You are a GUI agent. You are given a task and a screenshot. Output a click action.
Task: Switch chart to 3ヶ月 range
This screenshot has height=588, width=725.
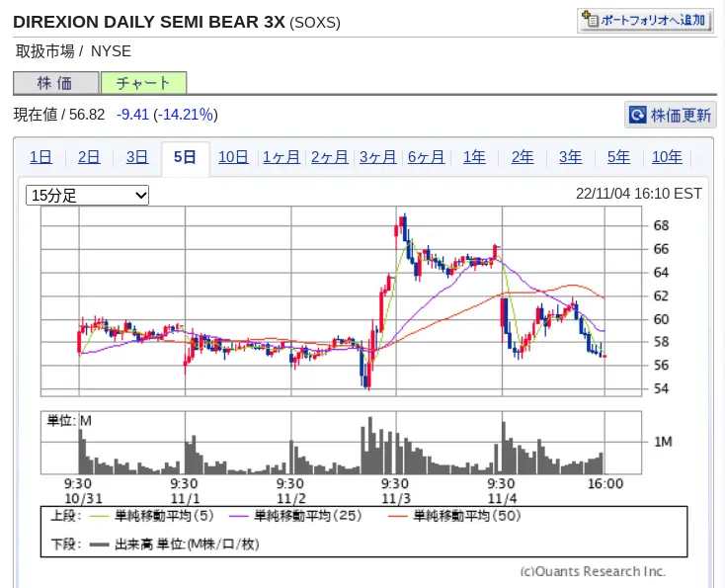(377, 157)
